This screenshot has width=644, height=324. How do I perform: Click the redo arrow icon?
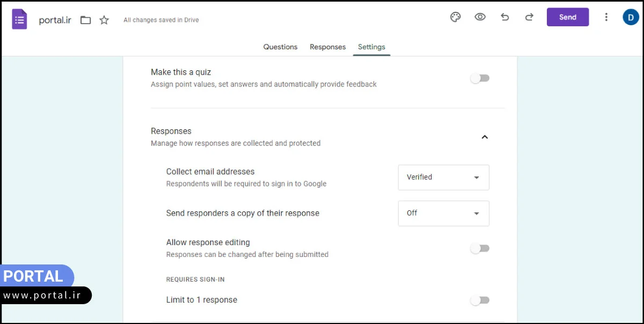tap(529, 17)
